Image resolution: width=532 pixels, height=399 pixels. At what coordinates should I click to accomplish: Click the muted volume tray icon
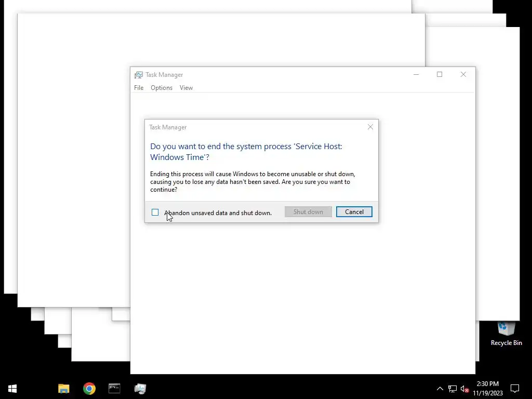click(x=464, y=389)
